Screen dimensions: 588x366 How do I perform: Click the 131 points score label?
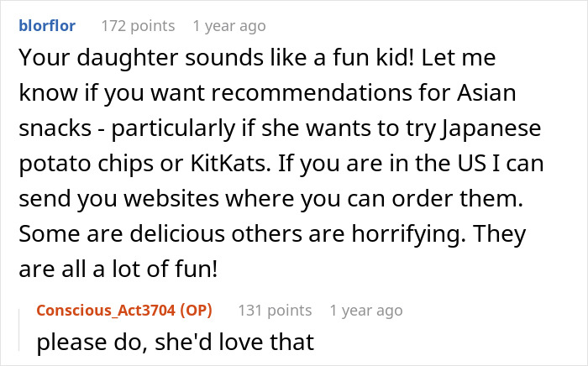tap(276, 311)
